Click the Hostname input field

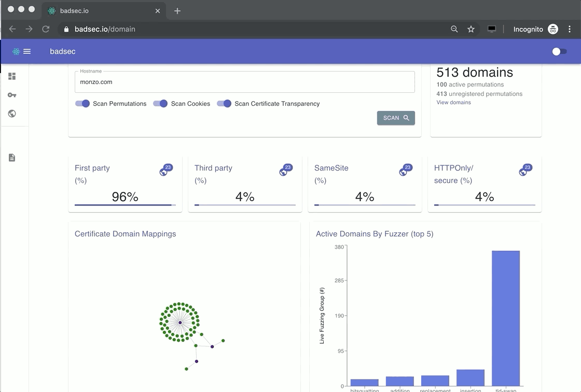(x=244, y=82)
